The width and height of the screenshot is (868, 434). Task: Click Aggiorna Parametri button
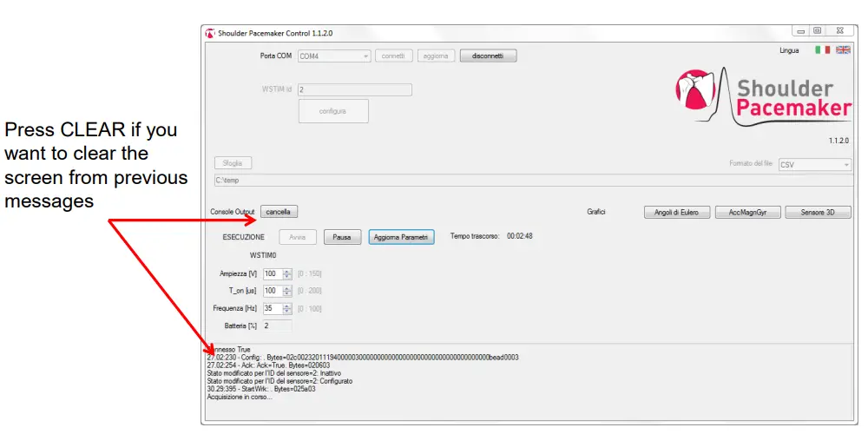[401, 237]
